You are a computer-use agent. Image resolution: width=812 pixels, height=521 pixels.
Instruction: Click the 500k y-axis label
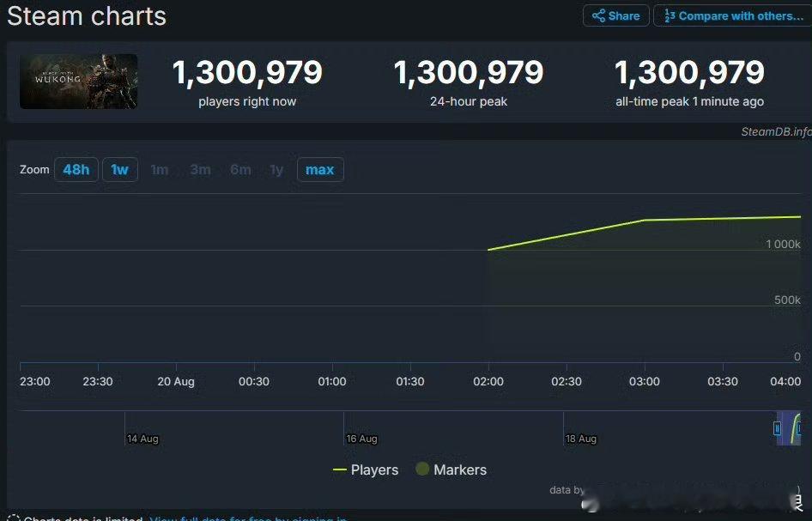pos(787,300)
